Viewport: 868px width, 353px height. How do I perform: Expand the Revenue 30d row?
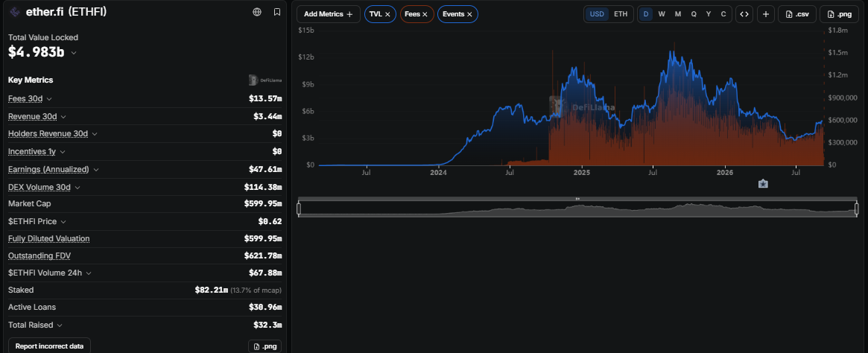[63, 117]
